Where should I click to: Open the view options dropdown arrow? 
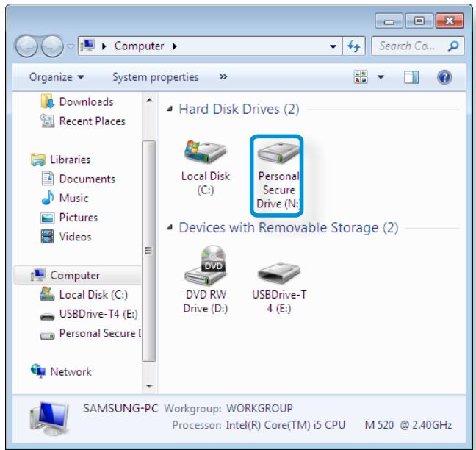(381, 77)
